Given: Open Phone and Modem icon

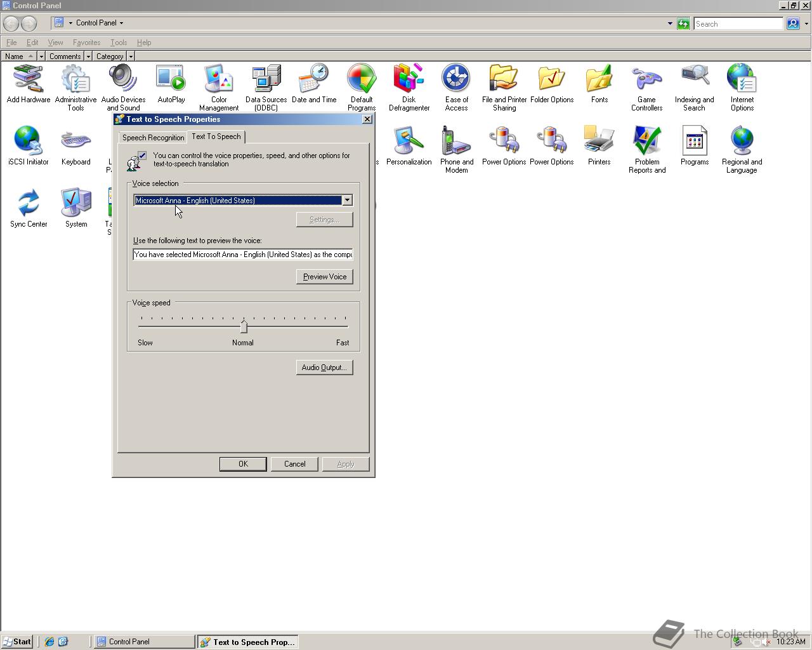Looking at the screenshot, I should click(x=457, y=150).
